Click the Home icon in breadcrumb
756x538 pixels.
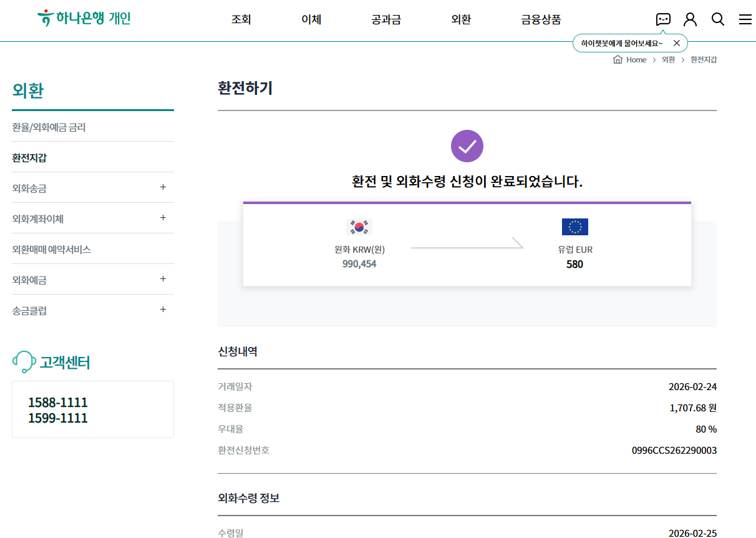tap(618, 60)
